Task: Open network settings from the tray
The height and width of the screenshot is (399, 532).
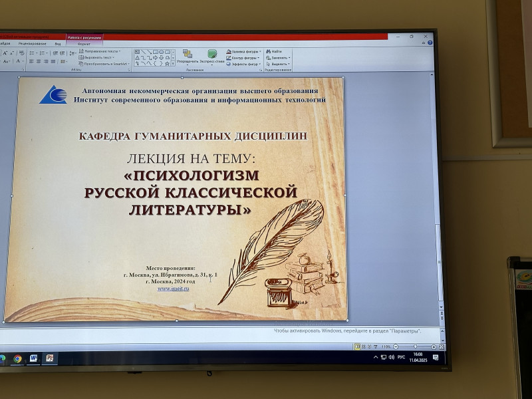Action: (x=384, y=357)
